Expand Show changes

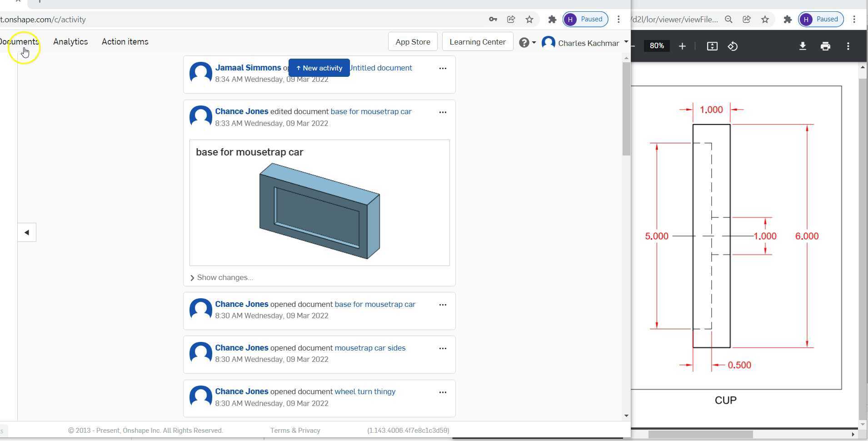pos(221,277)
